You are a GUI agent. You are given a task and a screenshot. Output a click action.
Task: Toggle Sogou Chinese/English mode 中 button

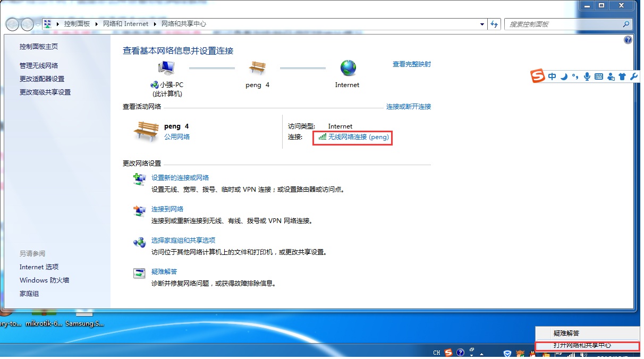coord(552,76)
